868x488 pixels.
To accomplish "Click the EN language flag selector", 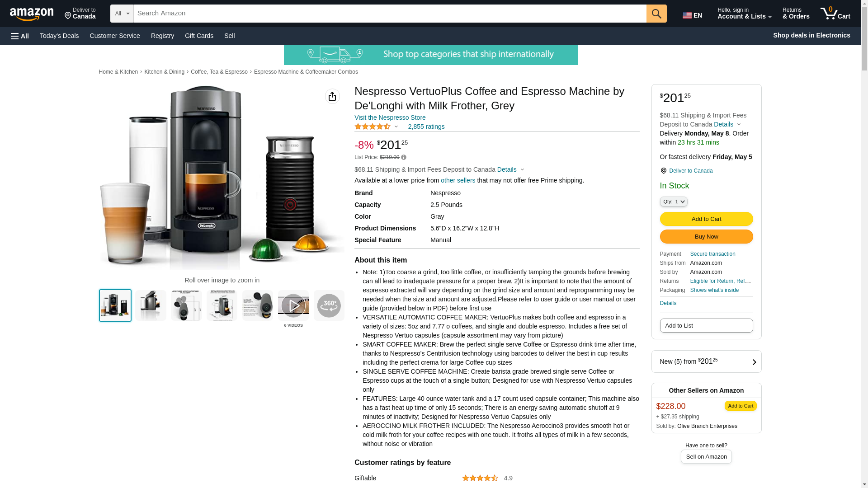I will [x=692, y=15].
